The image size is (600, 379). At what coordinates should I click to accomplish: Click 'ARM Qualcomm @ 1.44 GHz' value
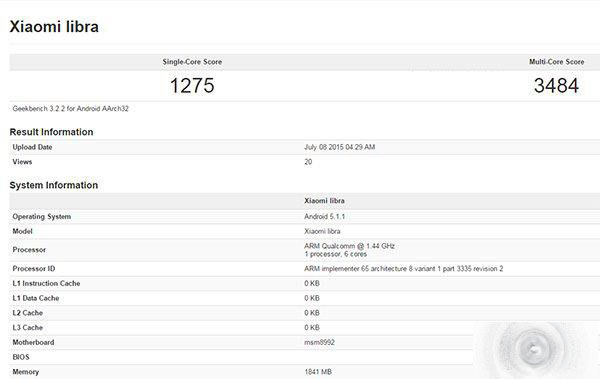tap(349, 246)
